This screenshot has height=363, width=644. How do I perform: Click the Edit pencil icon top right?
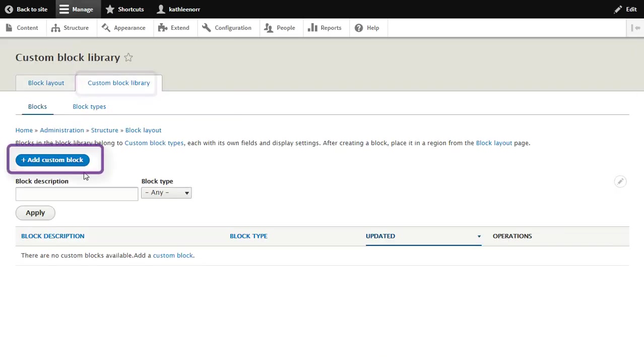click(619, 9)
